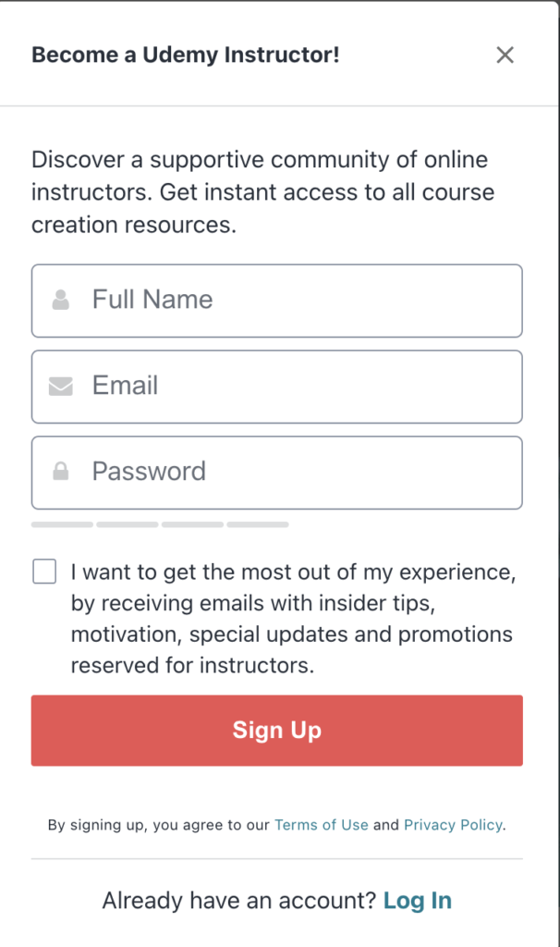Close the Become a Udemy Instructor dialog

(x=505, y=55)
